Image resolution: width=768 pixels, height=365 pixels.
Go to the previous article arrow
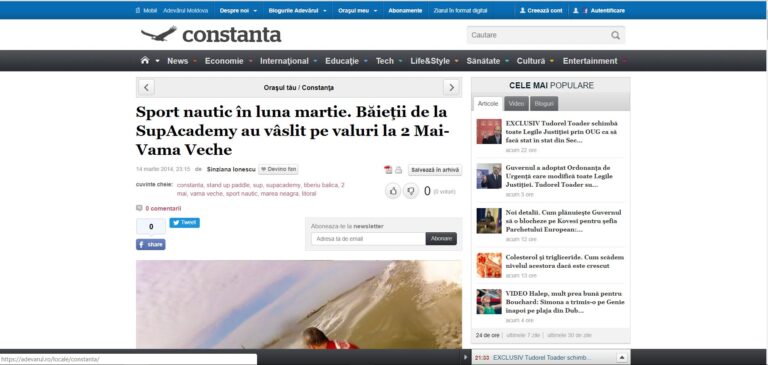click(146, 88)
